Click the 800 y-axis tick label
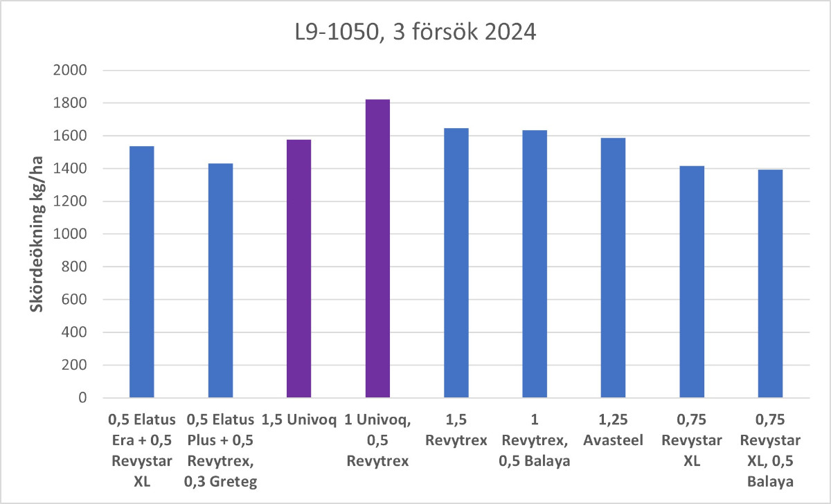The image size is (831, 504). (74, 267)
